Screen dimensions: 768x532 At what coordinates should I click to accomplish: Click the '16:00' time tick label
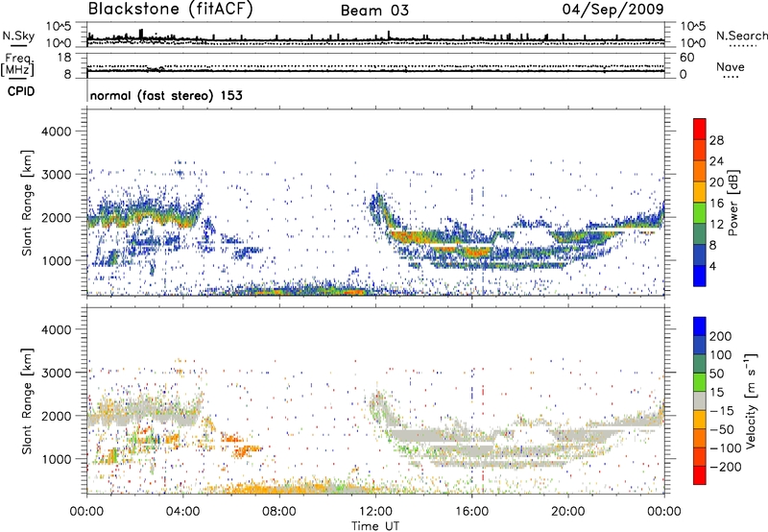471,512
